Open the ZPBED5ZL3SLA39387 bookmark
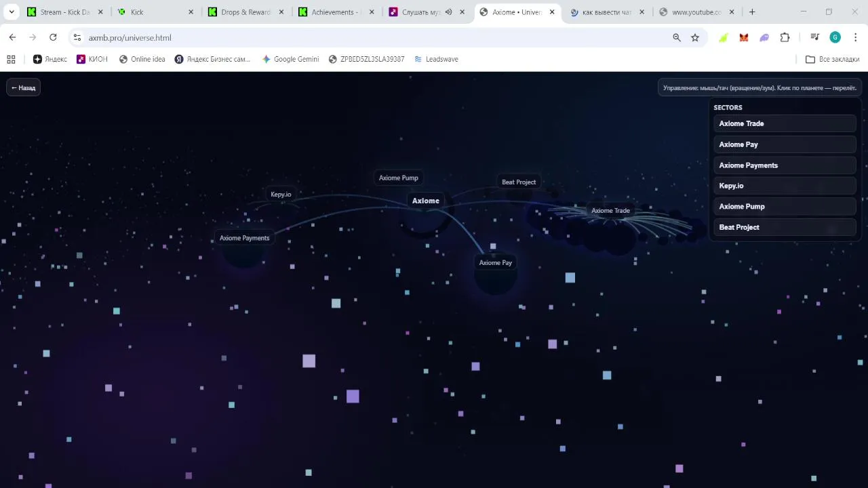Viewport: 868px width, 488px height. pyautogui.click(x=366, y=59)
